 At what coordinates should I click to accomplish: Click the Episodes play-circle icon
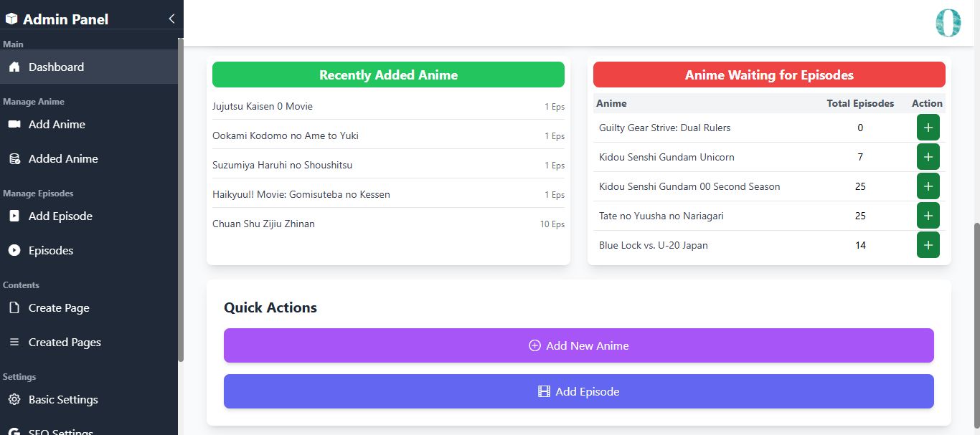[14, 251]
